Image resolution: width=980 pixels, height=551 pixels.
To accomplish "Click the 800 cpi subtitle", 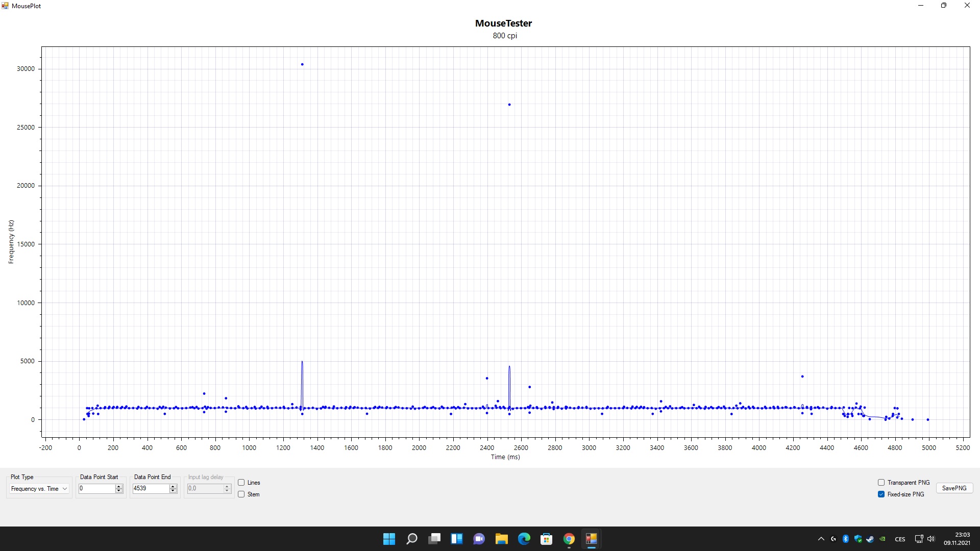I will tap(505, 36).
